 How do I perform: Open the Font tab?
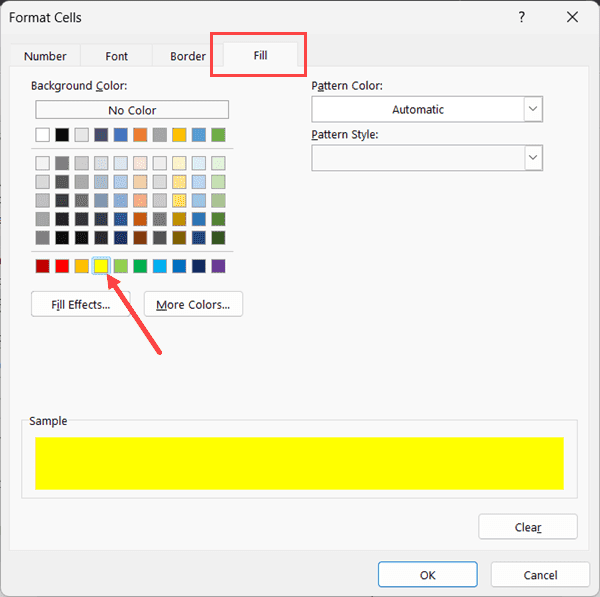pos(116,57)
